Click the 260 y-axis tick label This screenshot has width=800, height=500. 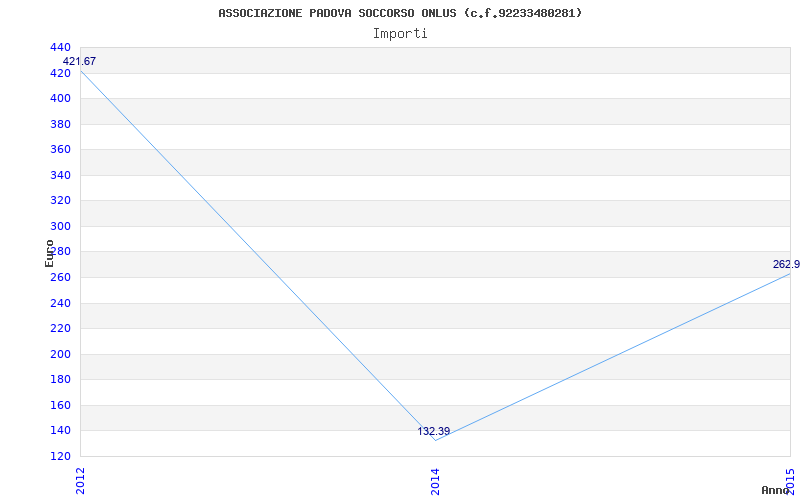60,278
